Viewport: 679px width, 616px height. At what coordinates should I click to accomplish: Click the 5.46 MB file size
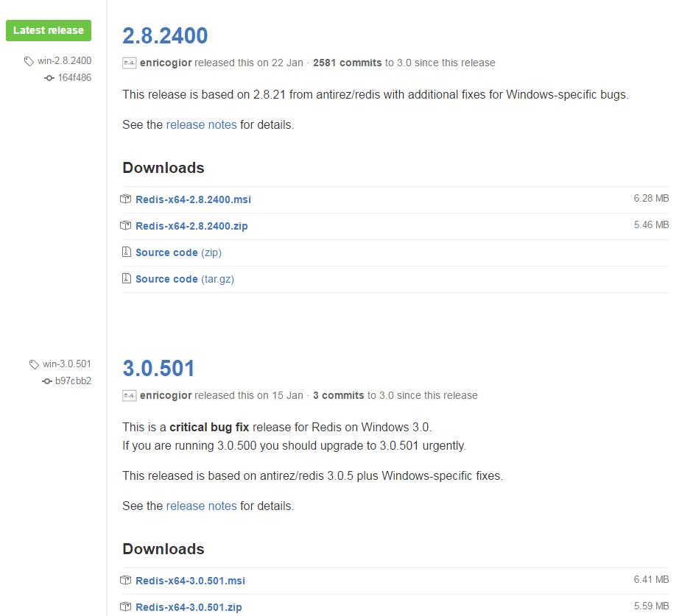[651, 224]
